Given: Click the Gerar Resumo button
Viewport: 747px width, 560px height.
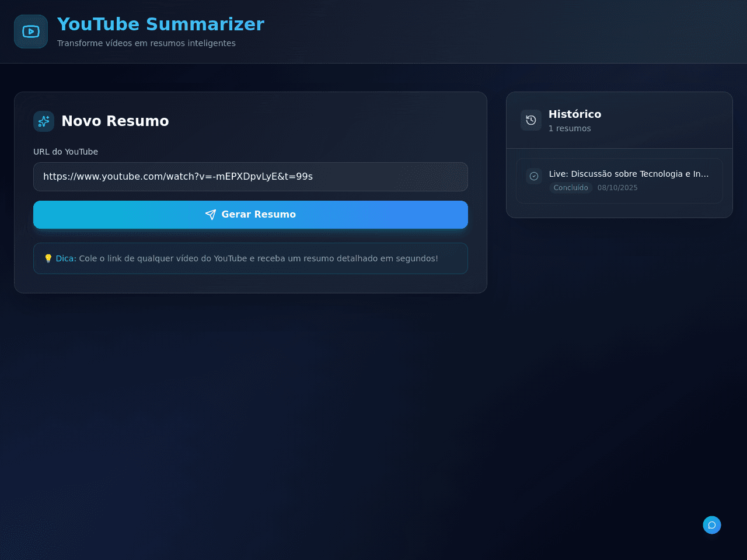Looking at the screenshot, I should coord(250,215).
